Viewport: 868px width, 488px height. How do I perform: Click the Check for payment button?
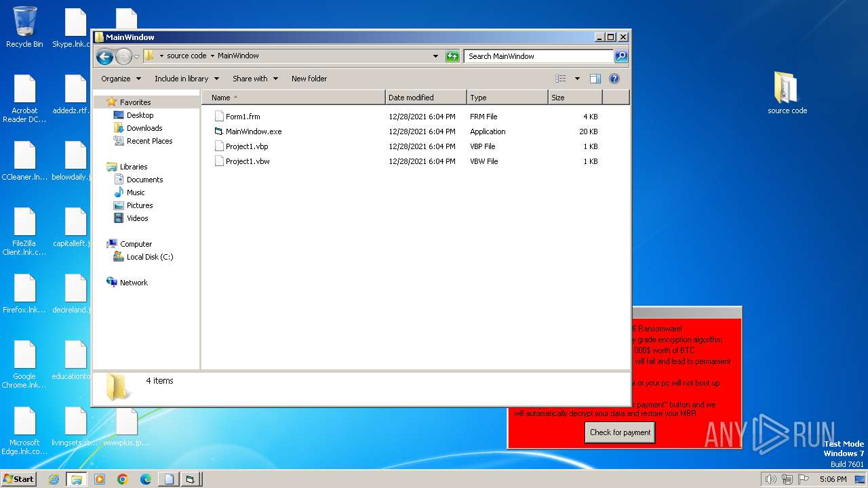(620, 432)
